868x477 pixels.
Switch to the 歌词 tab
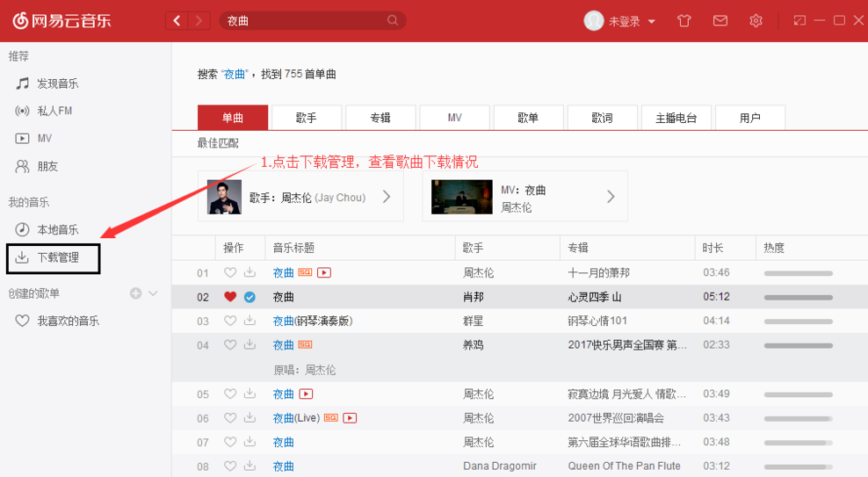602,118
